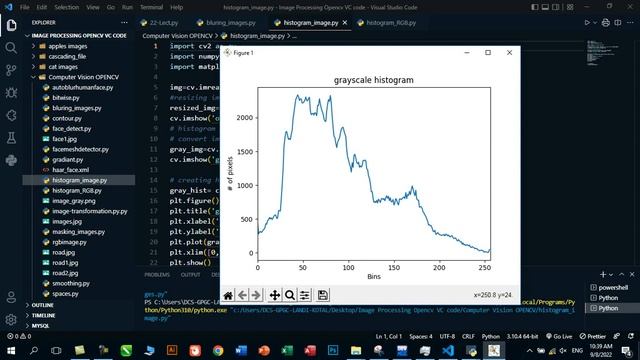
Task: Open the Accounts icon
Action: click(11, 297)
